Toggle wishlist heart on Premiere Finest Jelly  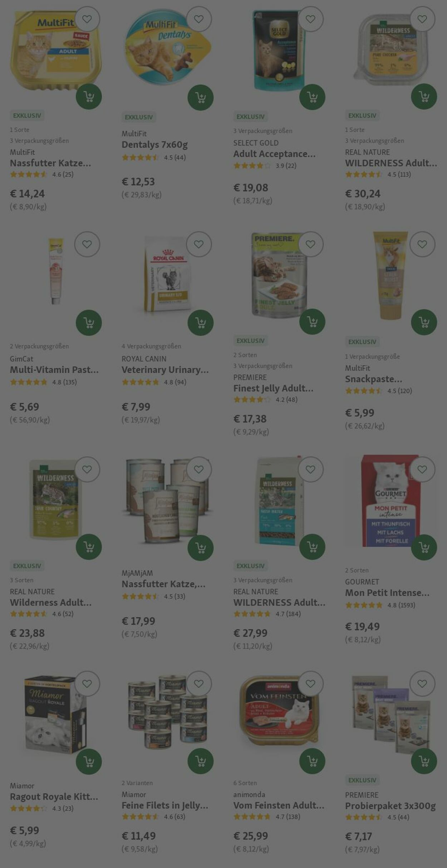point(310,244)
